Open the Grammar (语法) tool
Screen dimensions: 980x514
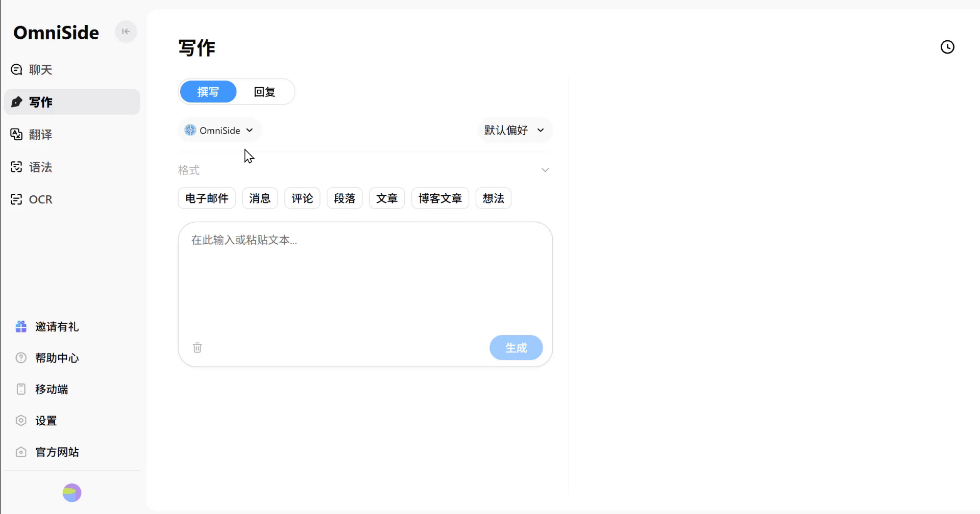pos(40,167)
